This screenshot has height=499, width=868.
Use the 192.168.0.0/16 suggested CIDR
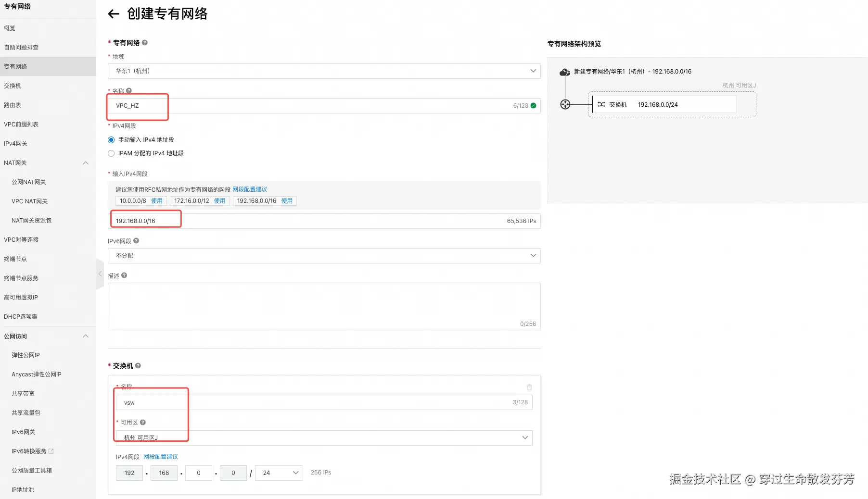[x=287, y=201]
